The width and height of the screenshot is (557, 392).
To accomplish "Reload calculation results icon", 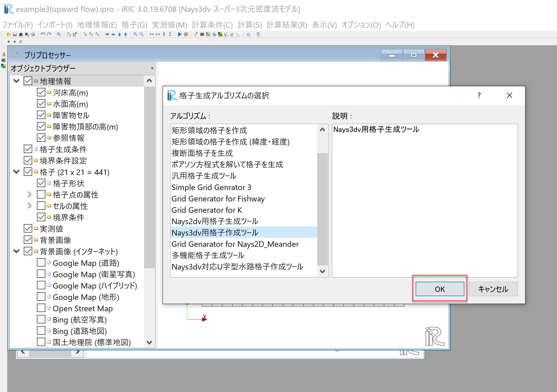I will pos(249,34).
